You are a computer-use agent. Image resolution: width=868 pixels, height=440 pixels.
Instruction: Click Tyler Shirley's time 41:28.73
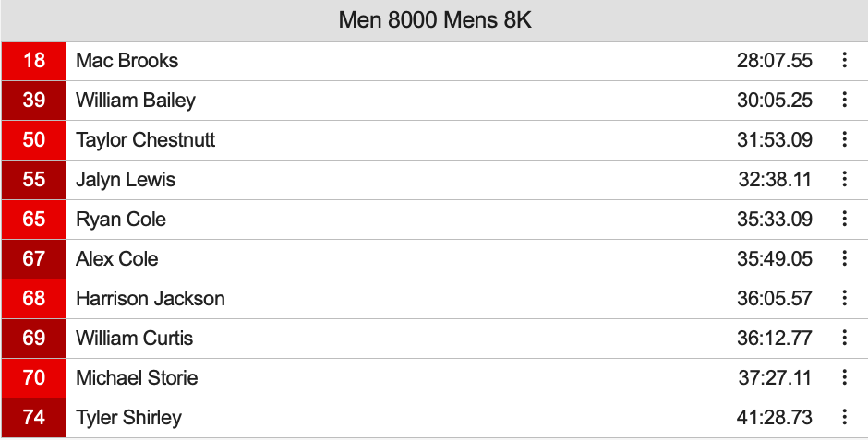774,418
